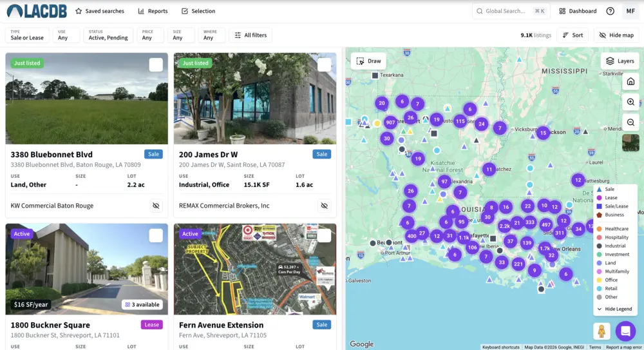
Task: Open the Reports menu item
Action: (153, 11)
